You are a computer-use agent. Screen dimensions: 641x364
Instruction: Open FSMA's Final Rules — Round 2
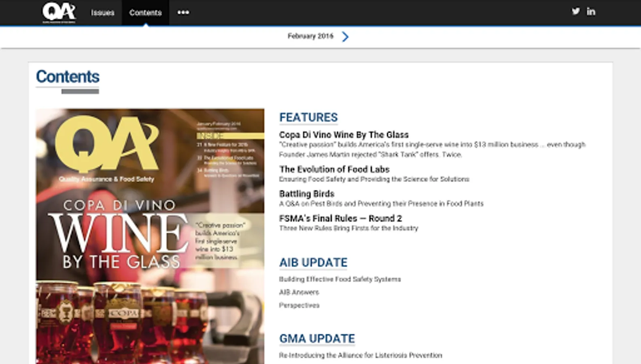click(x=340, y=218)
